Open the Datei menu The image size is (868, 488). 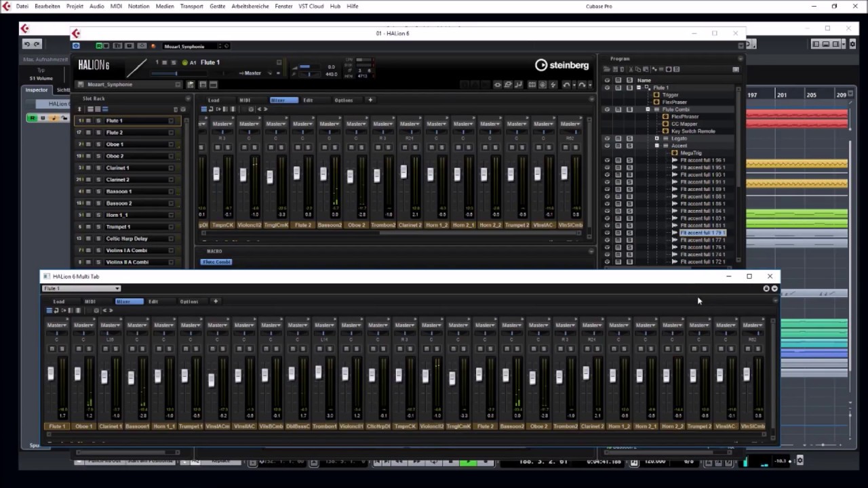click(x=22, y=6)
